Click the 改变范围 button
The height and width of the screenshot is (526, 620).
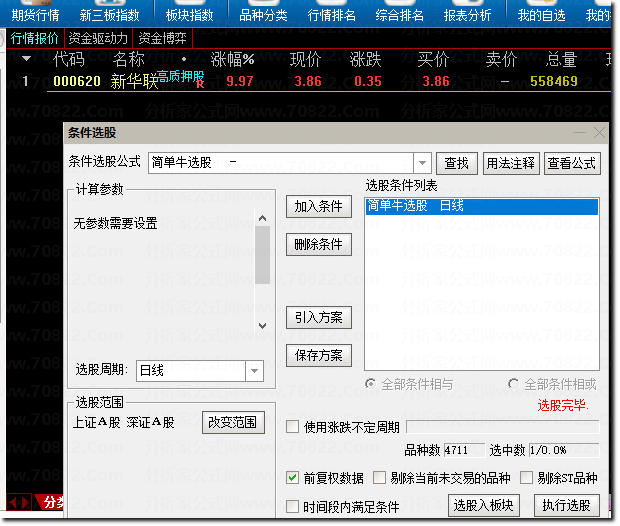(233, 422)
